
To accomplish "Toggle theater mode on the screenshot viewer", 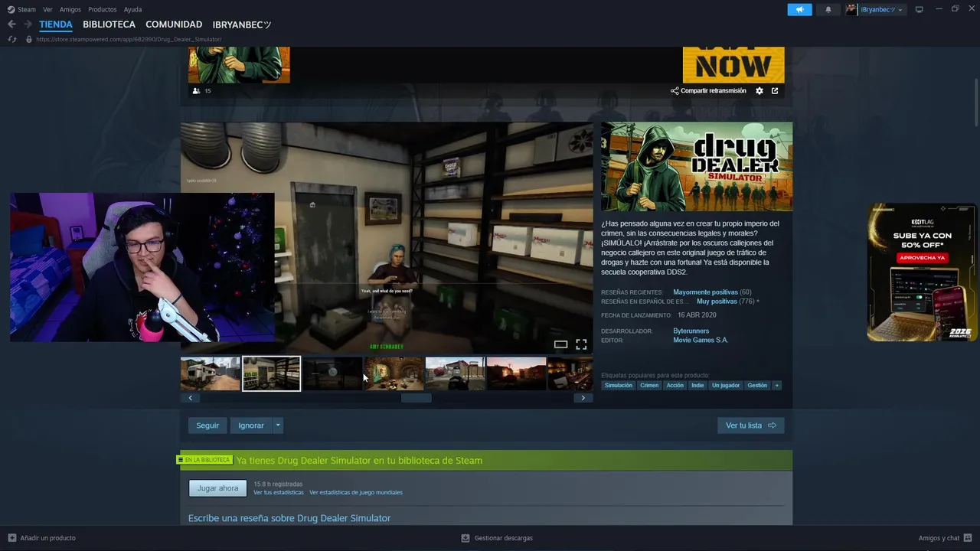I will click(x=560, y=344).
